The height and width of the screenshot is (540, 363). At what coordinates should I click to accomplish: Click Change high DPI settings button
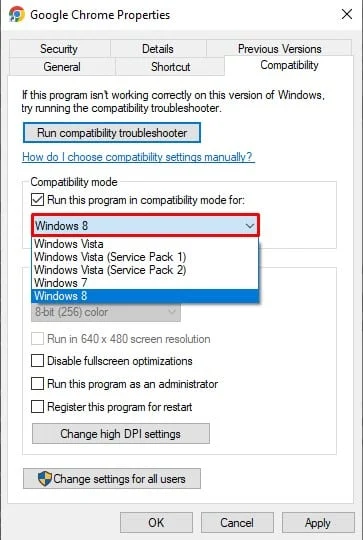[x=121, y=434]
